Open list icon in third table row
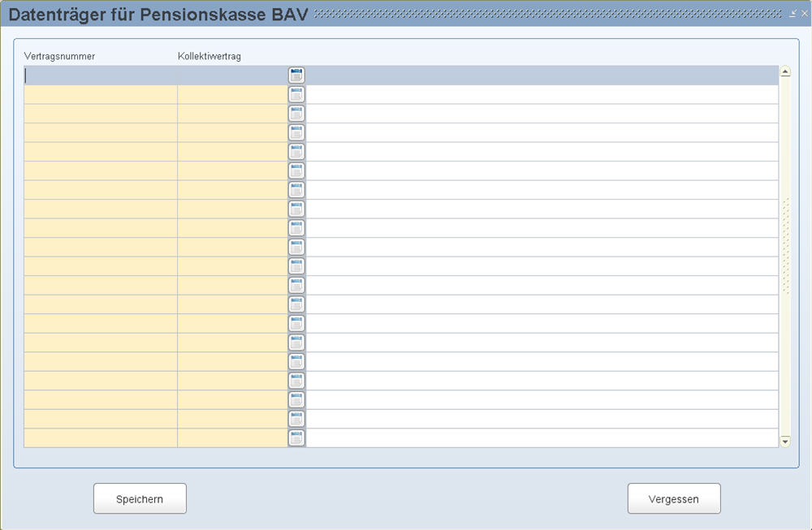812x530 pixels. [296, 114]
